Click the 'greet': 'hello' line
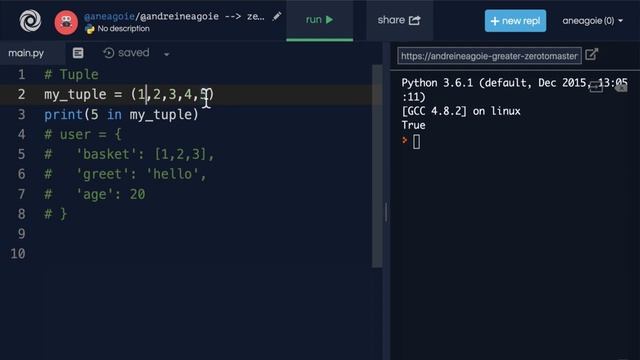Image resolution: width=640 pixels, height=360 pixels. point(125,174)
